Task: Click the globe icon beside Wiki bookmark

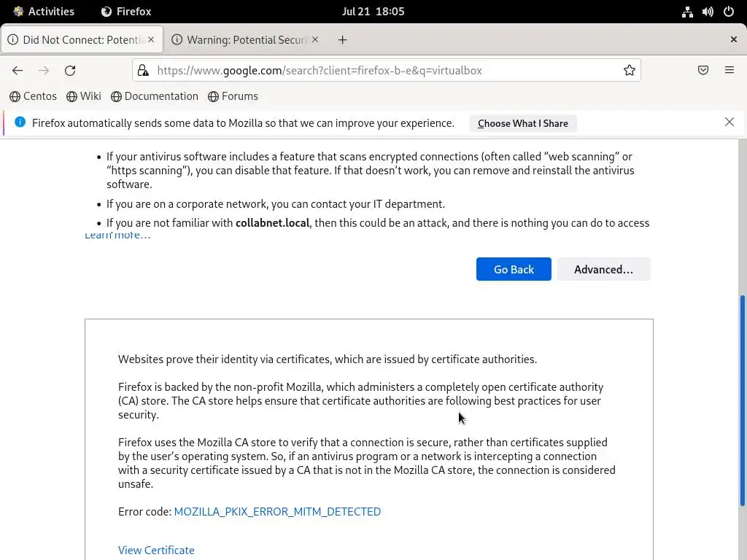Action: pyautogui.click(x=72, y=97)
